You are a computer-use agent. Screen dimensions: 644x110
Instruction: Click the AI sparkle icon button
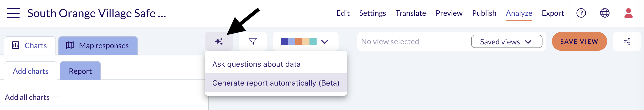point(219,41)
